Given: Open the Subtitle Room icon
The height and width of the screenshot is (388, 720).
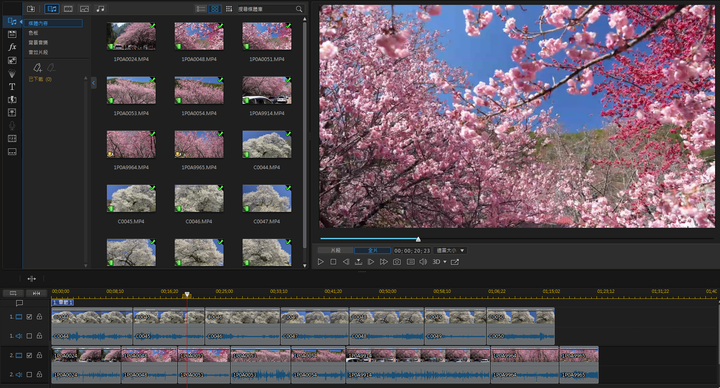Looking at the screenshot, I should click(x=12, y=152).
